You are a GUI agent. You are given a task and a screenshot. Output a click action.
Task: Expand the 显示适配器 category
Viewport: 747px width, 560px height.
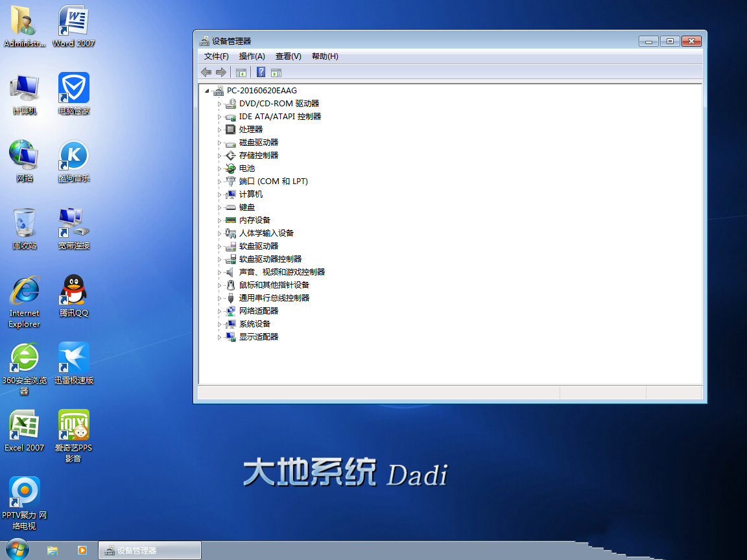point(220,337)
